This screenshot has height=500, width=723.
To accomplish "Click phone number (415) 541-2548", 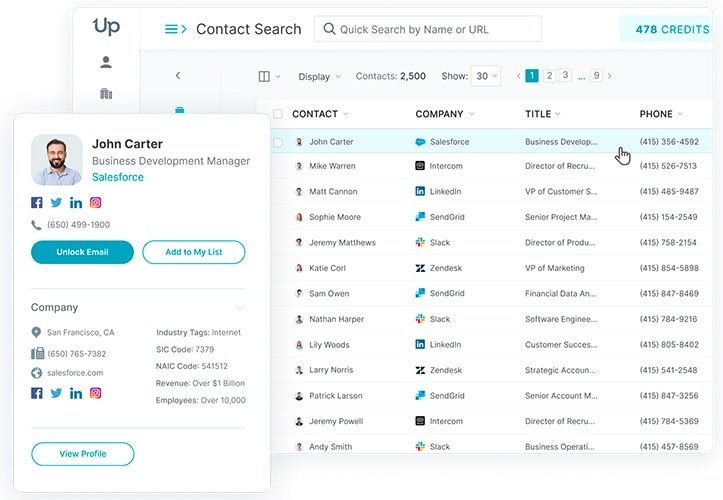I will click(x=669, y=370).
